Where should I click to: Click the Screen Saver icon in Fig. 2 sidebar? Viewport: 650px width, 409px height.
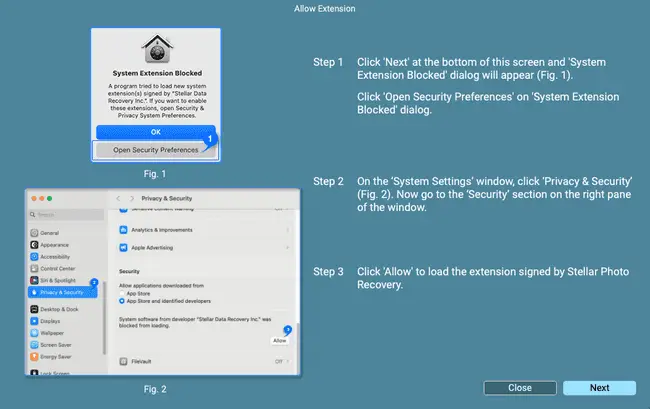point(34,345)
